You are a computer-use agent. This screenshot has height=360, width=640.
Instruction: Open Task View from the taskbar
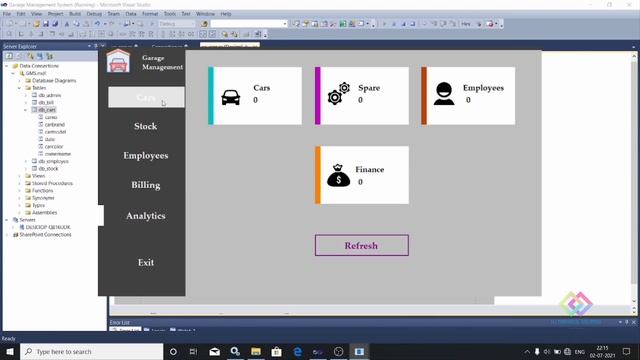pyautogui.click(x=193, y=351)
